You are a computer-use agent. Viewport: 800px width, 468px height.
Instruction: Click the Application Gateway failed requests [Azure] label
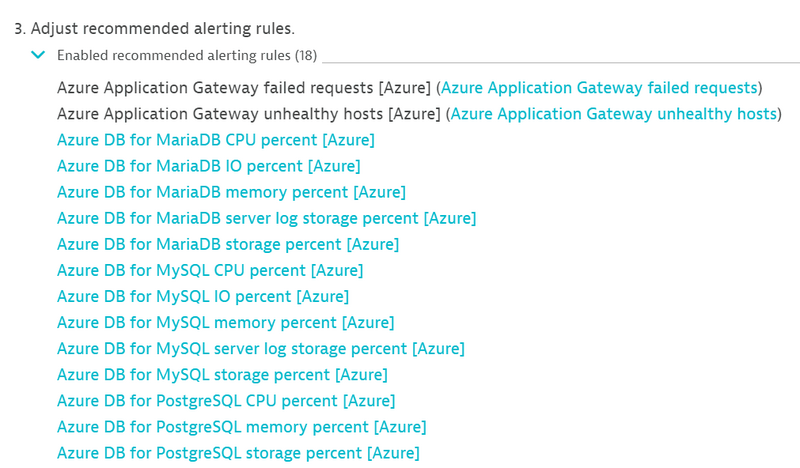coord(243,88)
